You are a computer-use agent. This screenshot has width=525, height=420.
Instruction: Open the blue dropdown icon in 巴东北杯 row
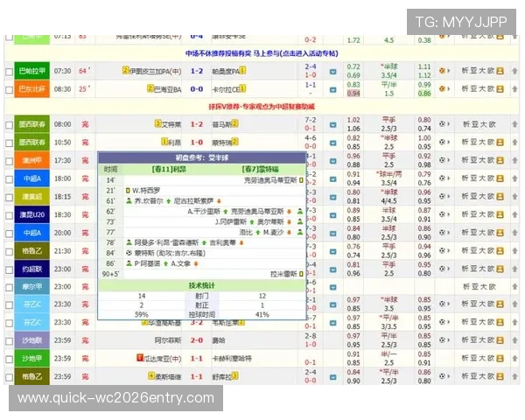click(x=332, y=89)
